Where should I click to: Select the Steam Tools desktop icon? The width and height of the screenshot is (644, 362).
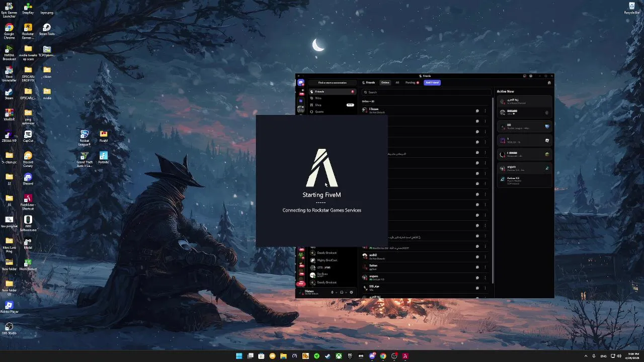pyautogui.click(x=47, y=29)
